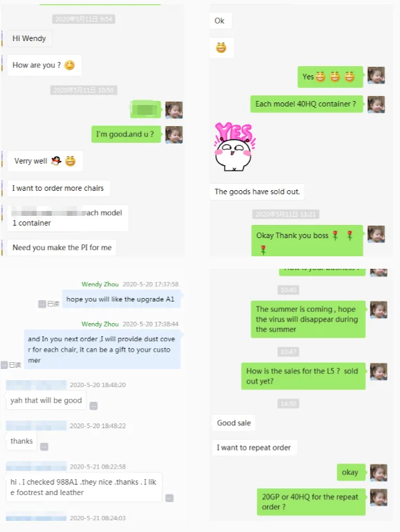The height and width of the screenshot is (532, 400).
Task: Click the avatar next to the "okay" reply
Action: click(x=378, y=473)
